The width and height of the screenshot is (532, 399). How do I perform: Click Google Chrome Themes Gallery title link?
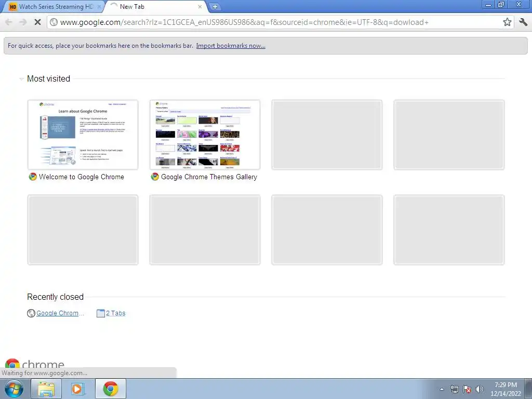click(x=209, y=177)
